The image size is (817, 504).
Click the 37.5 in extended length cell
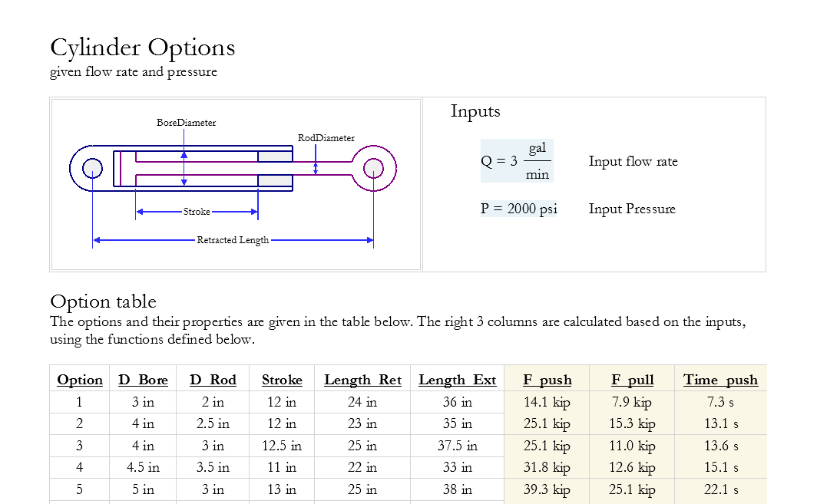(457, 446)
